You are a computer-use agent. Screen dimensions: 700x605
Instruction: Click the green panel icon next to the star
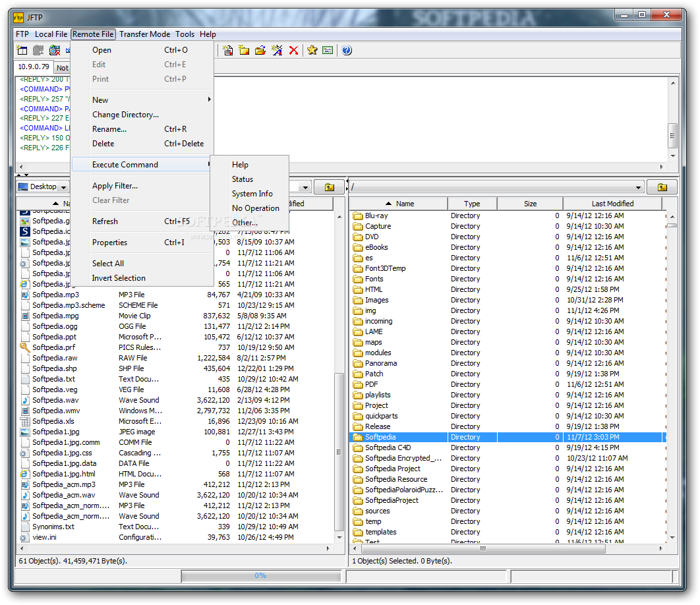[328, 50]
